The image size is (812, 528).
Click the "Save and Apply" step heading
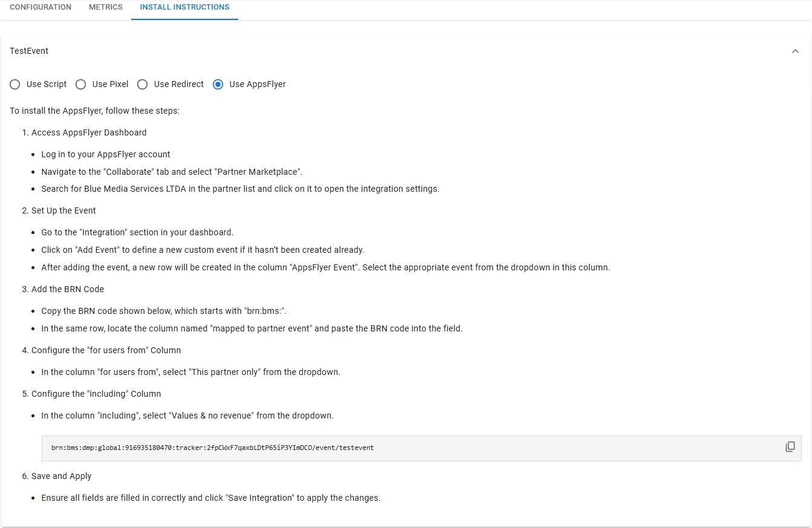[61, 476]
